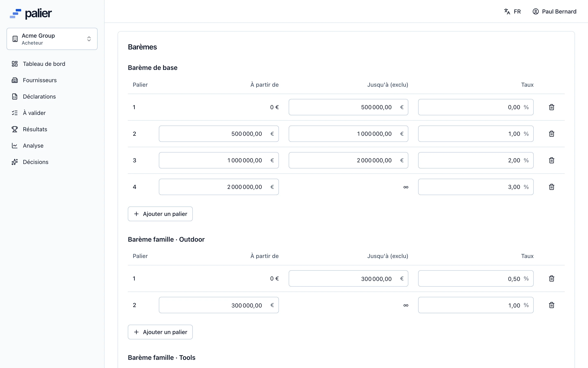Click the Tableau de bord grid icon
Viewport: 588px width, 368px height.
pyautogui.click(x=14, y=64)
